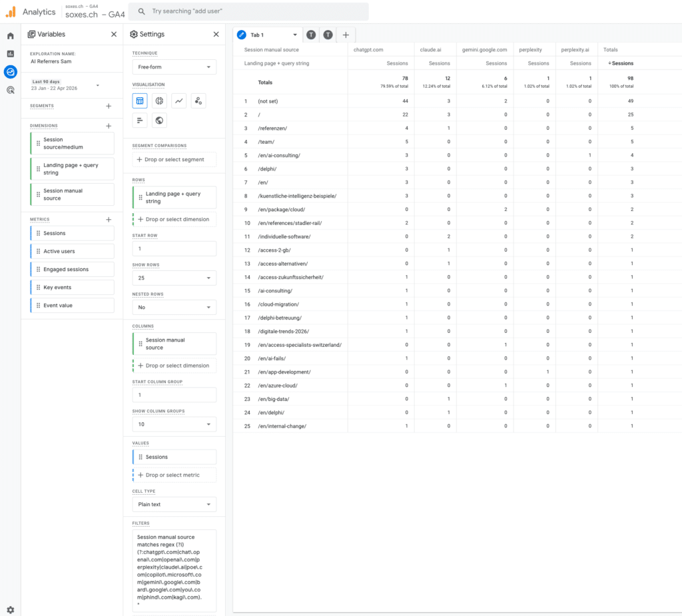The image size is (682, 616).
Task: Open the Admin gear at bottom left
Action: tap(10, 609)
